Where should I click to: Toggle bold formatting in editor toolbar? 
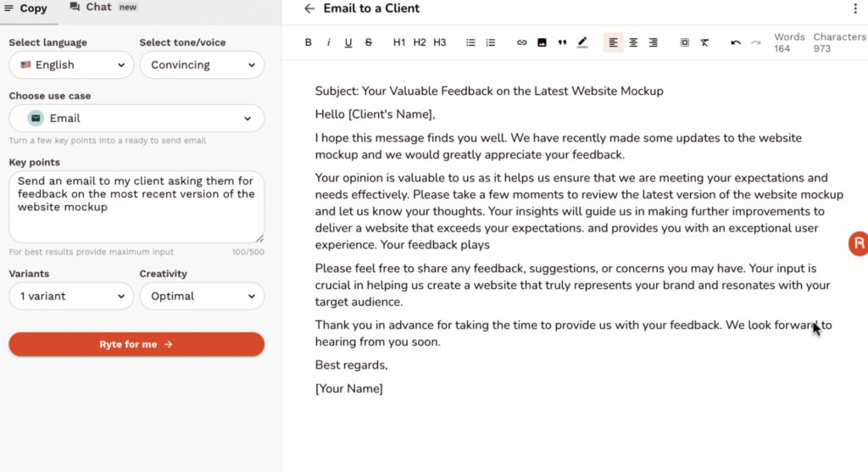[309, 42]
